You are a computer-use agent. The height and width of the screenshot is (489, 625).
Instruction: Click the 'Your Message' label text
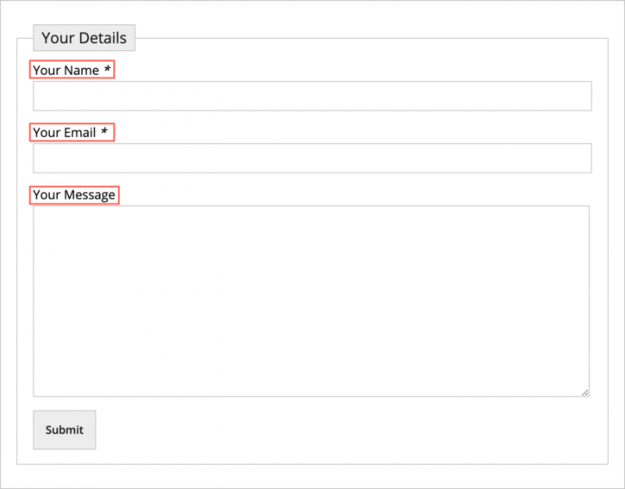74,195
